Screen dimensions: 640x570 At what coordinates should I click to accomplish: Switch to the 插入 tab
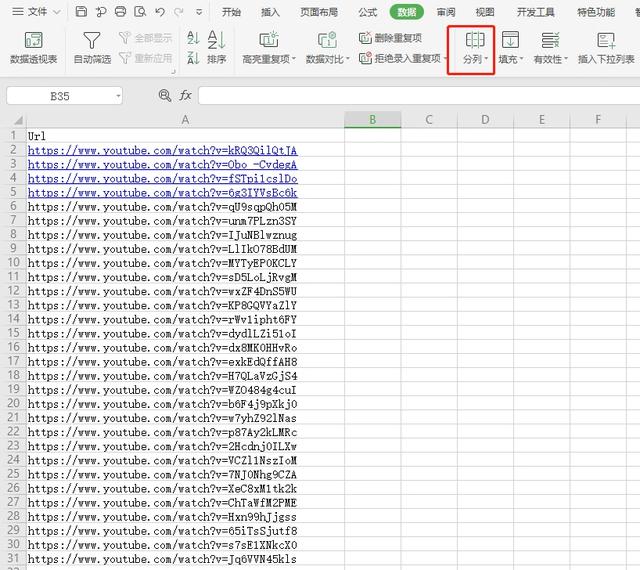270,12
